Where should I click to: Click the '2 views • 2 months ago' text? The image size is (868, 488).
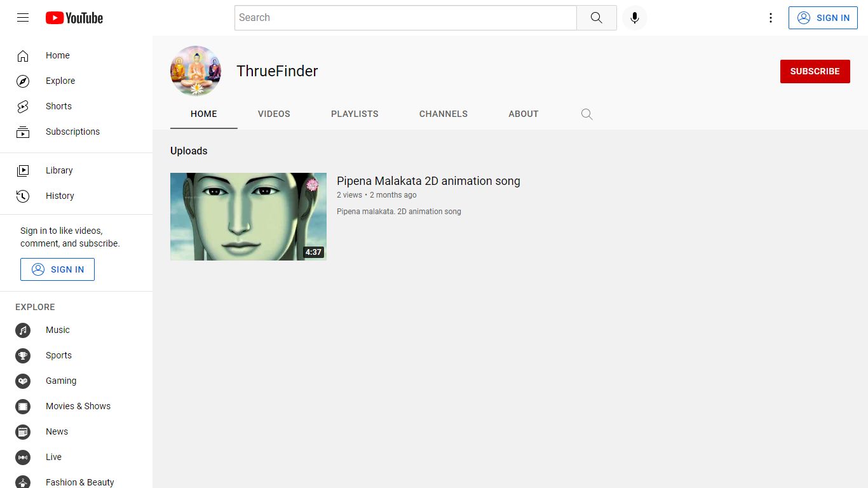377,195
